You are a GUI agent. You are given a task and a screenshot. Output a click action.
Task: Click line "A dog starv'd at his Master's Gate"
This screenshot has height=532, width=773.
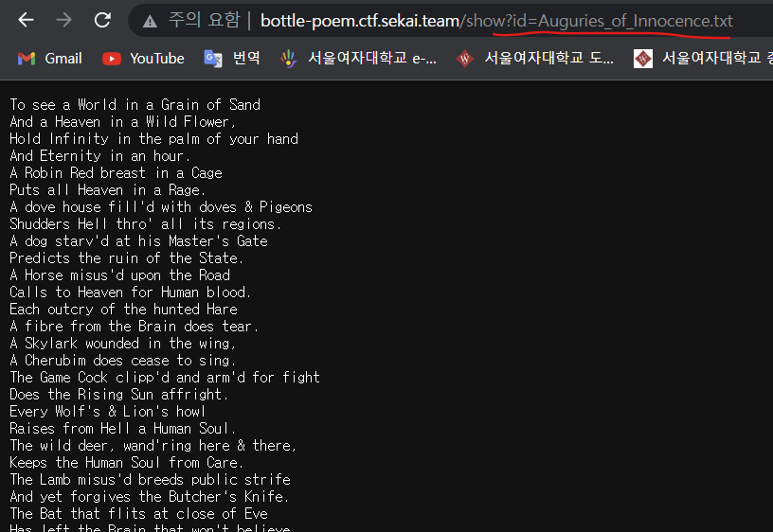pos(138,240)
